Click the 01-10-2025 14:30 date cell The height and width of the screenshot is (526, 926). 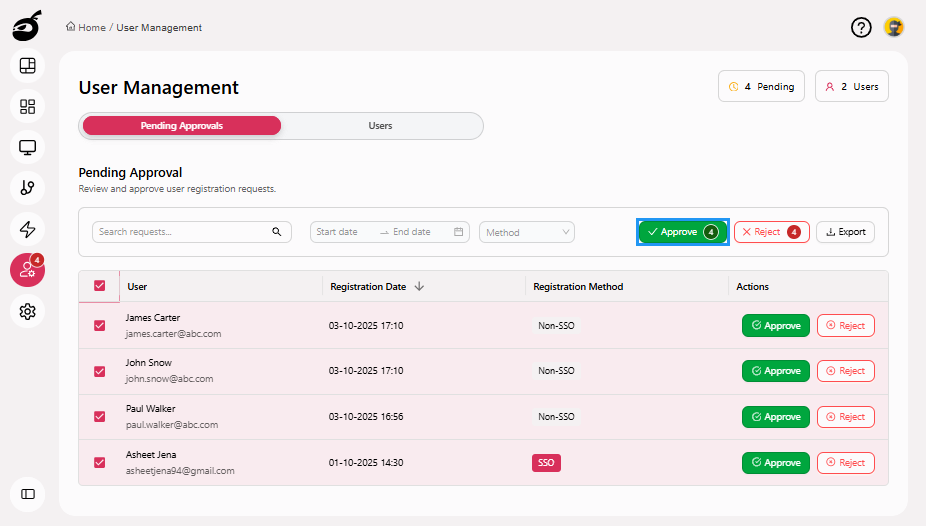tap(366, 463)
